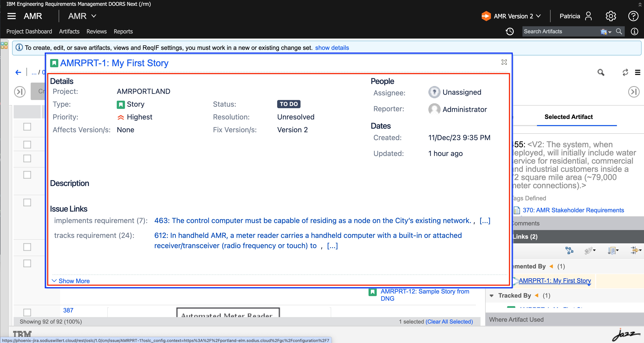Open the Artifacts menu
The width and height of the screenshot is (644, 343).
point(69,32)
